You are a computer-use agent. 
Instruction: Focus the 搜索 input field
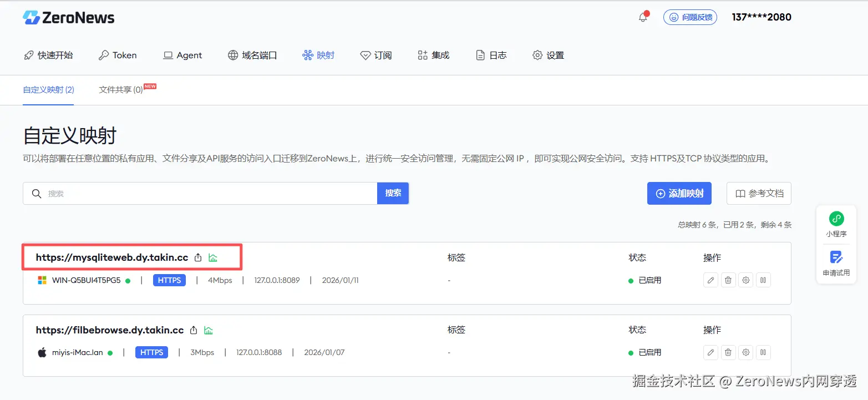pos(200,194)
